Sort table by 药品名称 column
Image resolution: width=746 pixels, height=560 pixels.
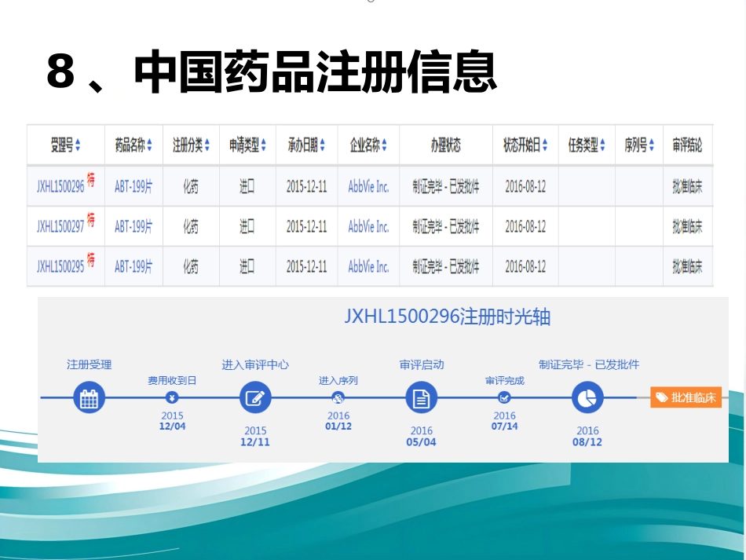149,145
